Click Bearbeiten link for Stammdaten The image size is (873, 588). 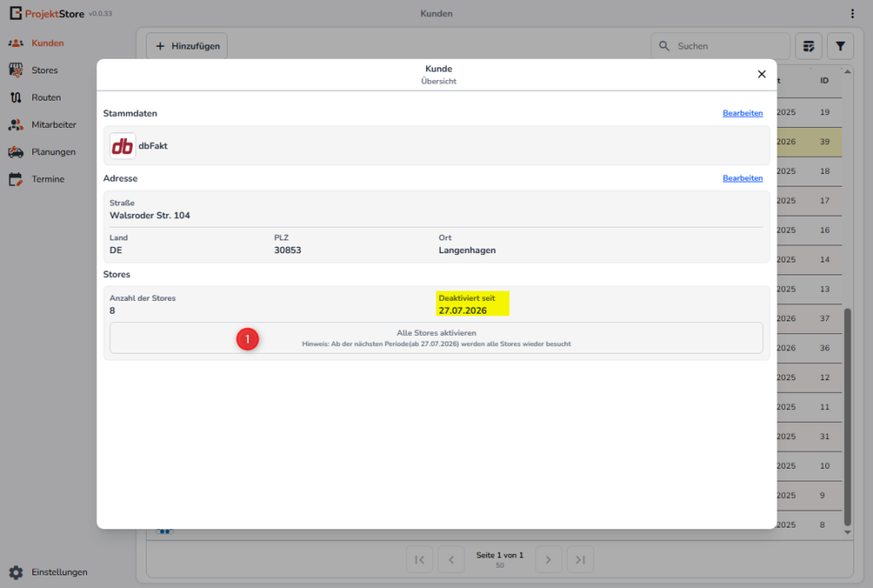[742, 113]
